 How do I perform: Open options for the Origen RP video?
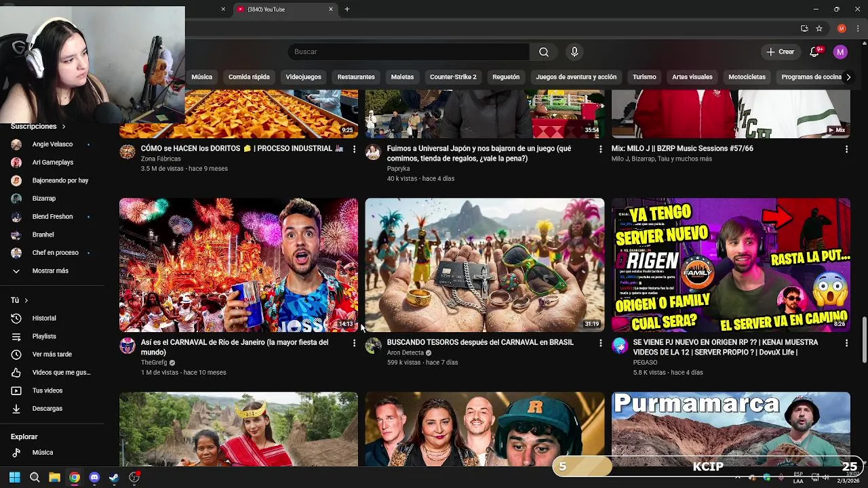(846, 343)
